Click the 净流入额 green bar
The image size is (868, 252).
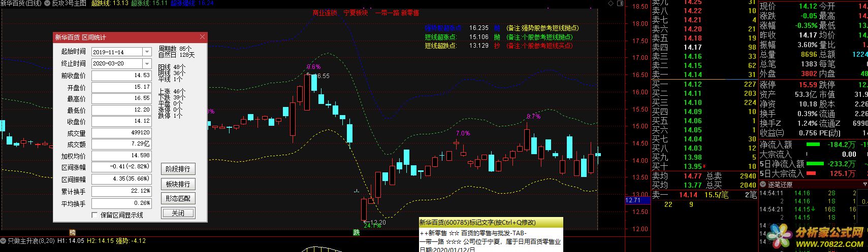point(813,145)
